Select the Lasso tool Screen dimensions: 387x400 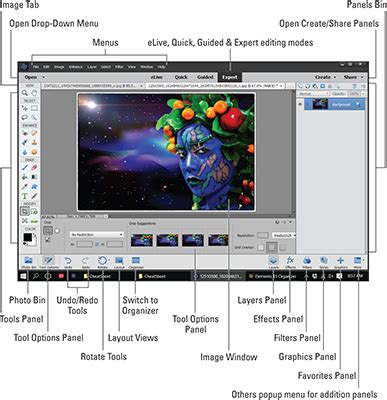coord(25,117)
